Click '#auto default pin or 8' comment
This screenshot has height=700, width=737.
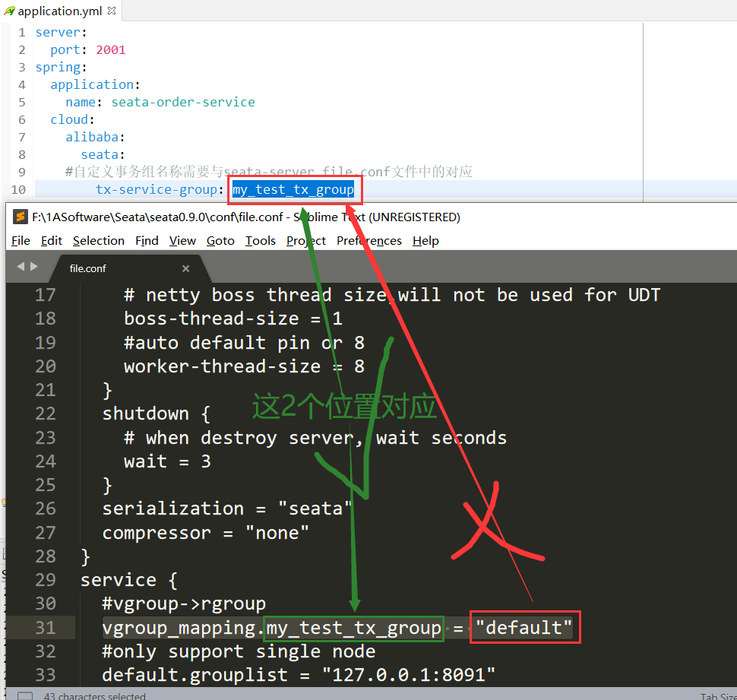(245, 342)
